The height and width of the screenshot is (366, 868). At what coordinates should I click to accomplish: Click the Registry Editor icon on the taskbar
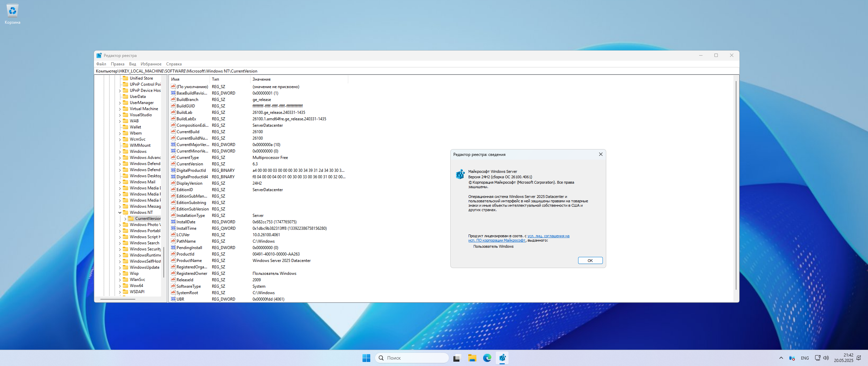tap(502, 358)
